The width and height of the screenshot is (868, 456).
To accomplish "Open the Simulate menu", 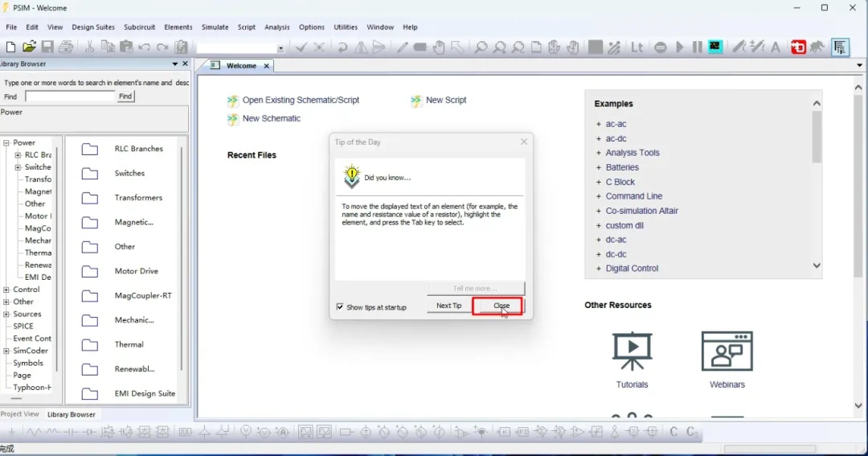I will click(x=215, y=27).
